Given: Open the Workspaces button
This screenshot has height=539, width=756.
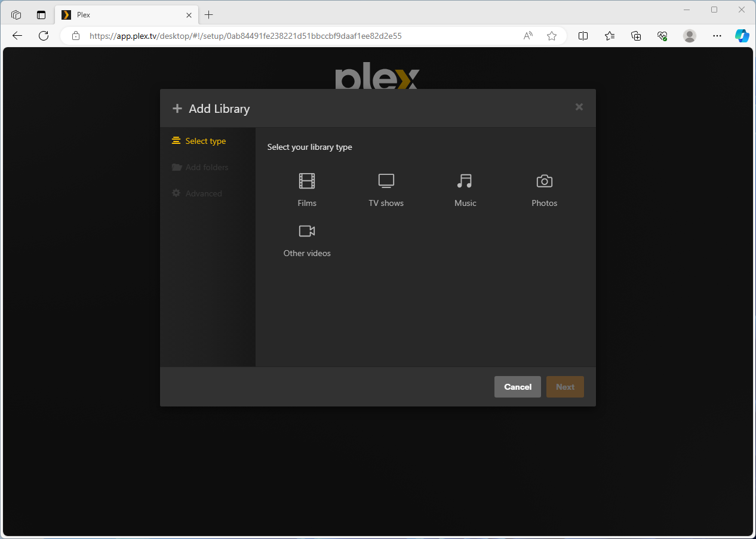Looking at the screenshot, I should point(16,15).
